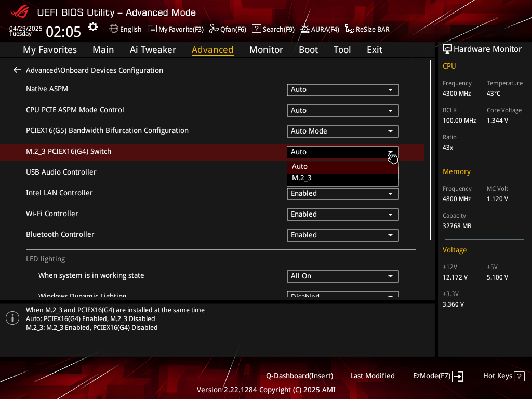Switch to the Tool tab

pyautogui.click(x=342, y=50)
